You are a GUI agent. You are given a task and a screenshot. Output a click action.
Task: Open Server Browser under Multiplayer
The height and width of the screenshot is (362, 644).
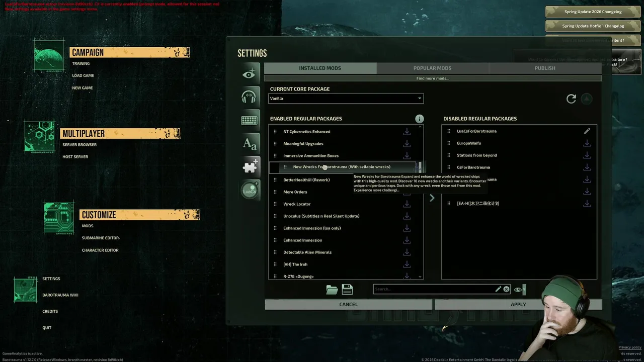[79, 145]
